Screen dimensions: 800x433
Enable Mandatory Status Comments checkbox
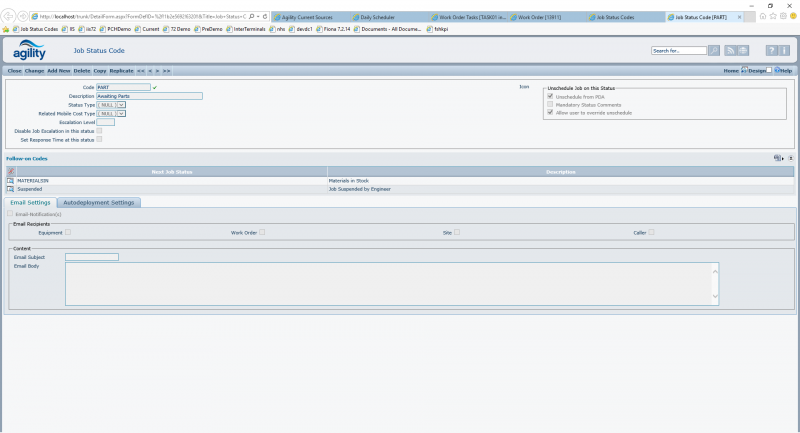(x=549, y=104)
